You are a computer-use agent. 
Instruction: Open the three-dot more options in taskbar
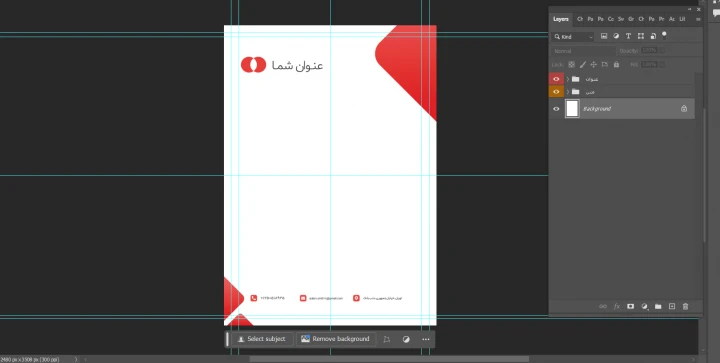tap(426, 340)
